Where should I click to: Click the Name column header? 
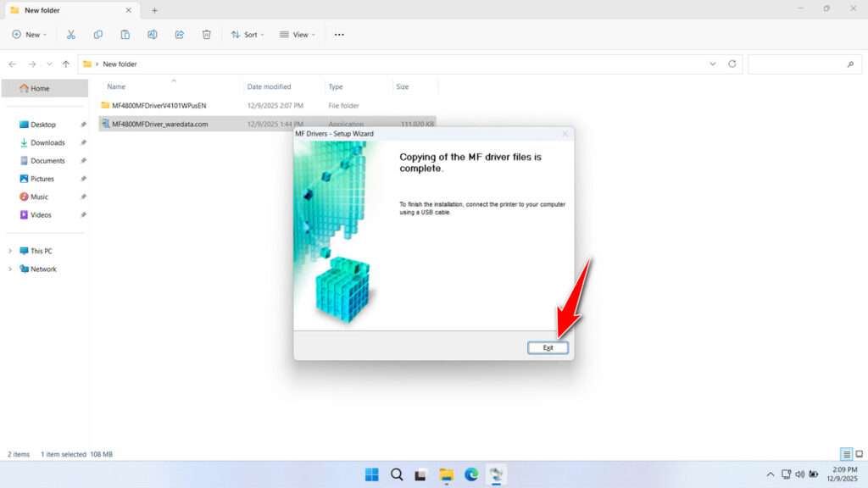[116, 86]
